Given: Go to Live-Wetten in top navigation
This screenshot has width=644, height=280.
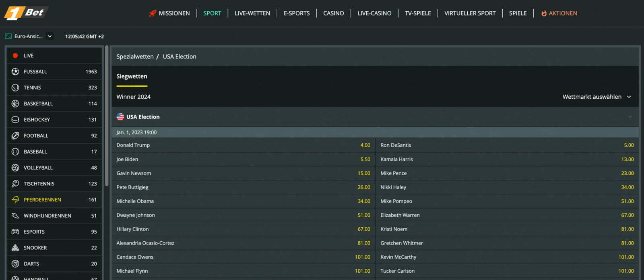Looking at the screenshot, I should (252, 13).
